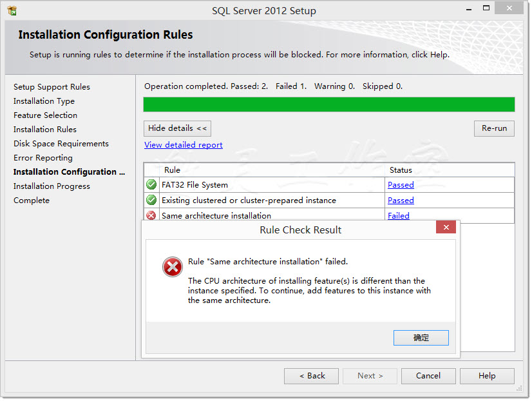Go to the previous page with Back

point(312,376)
